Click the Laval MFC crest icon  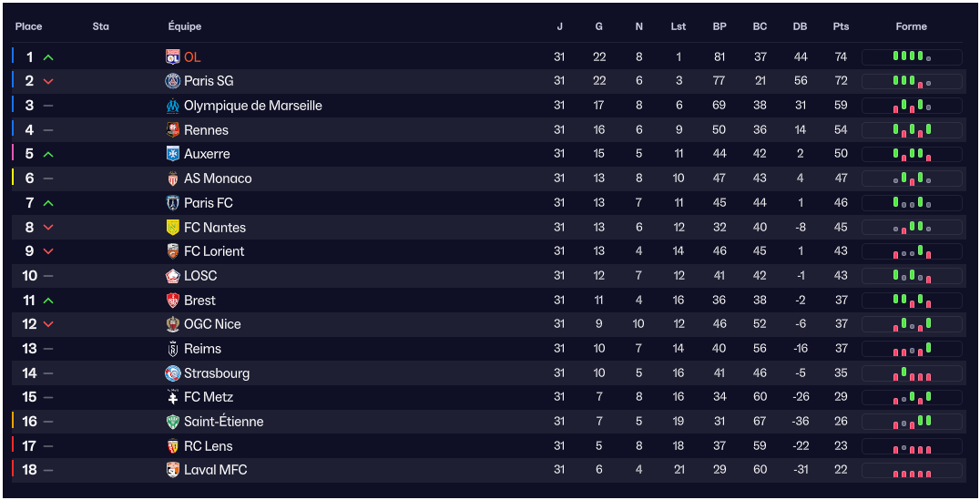point(173,470)
